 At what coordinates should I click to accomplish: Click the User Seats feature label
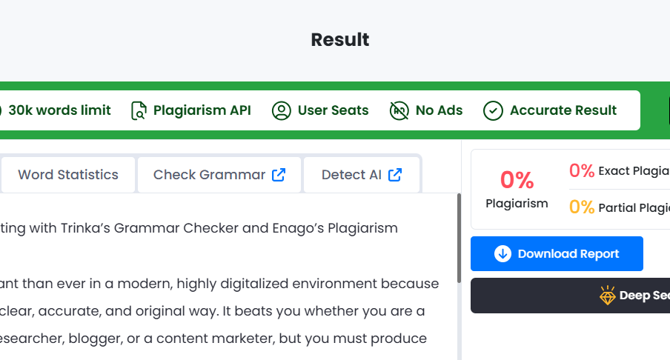pos(333,111)
